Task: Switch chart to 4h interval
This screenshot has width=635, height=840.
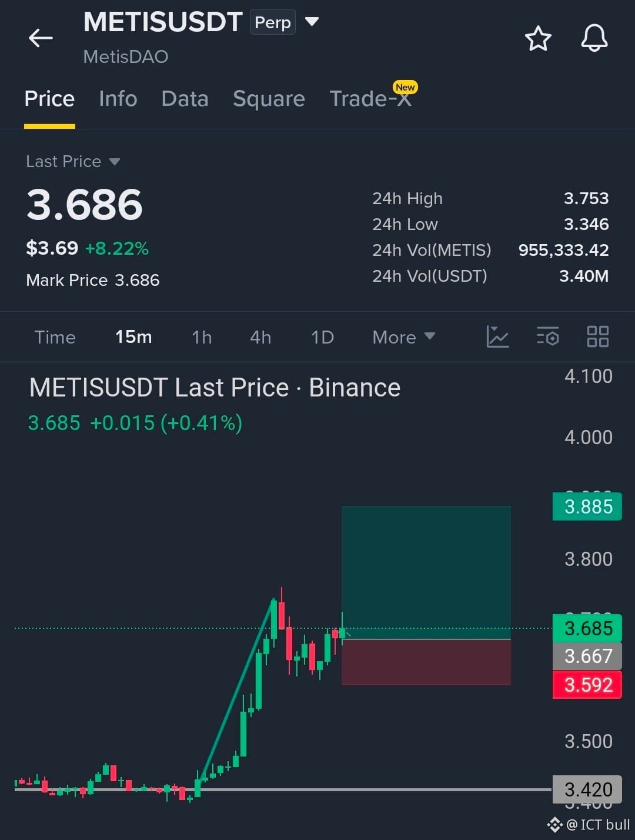Action: 260,337
